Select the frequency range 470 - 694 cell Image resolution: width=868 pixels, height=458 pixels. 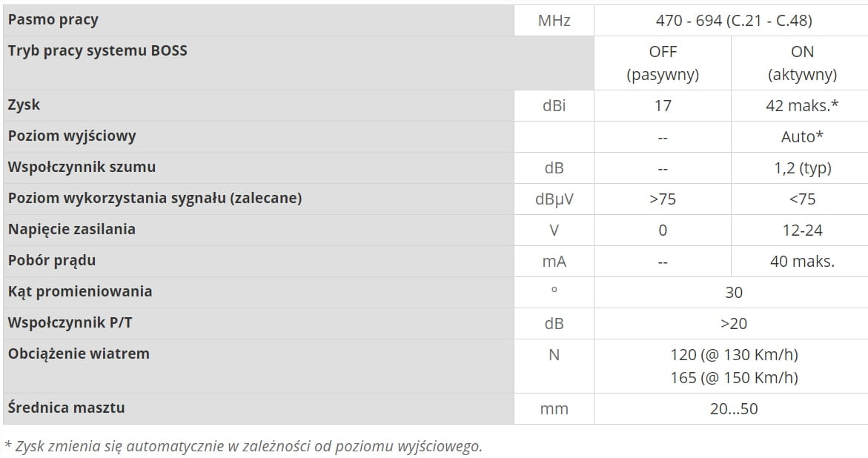click(733, 21)
